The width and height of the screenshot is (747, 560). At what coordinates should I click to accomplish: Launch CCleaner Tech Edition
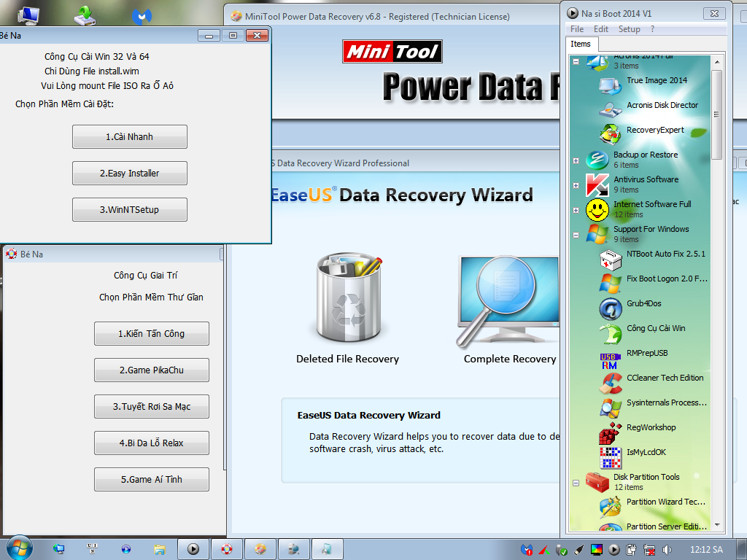pos(665,378)
